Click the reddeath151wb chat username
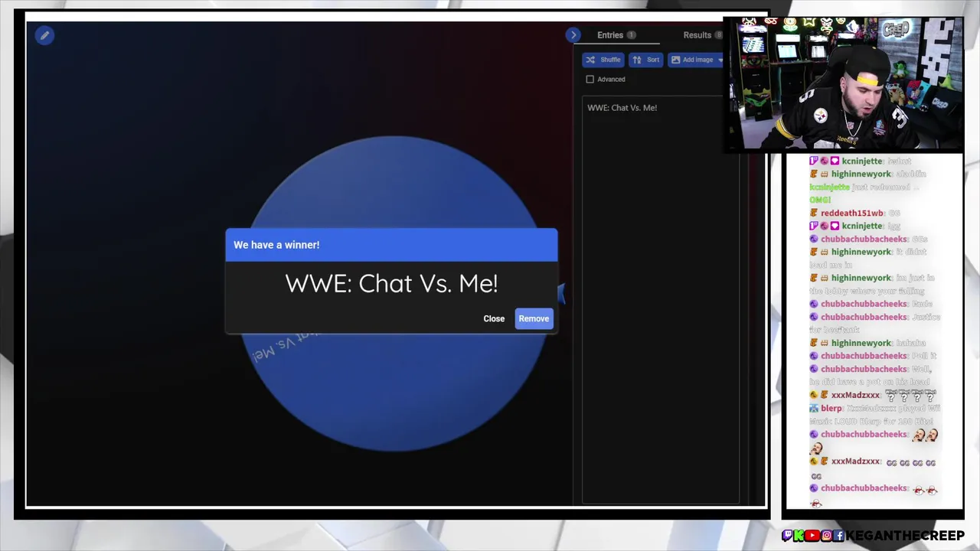 point(851,214)
